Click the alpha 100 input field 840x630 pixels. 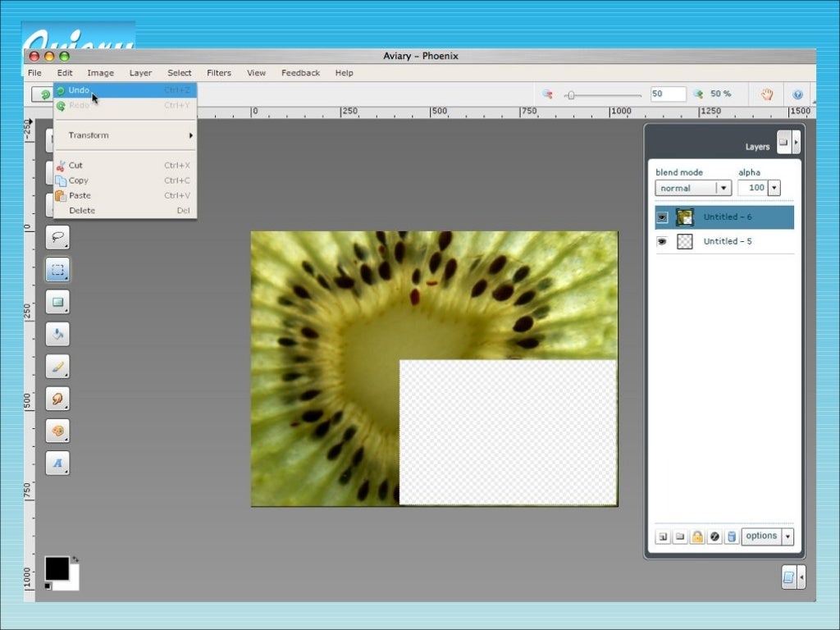coord(752,188)
